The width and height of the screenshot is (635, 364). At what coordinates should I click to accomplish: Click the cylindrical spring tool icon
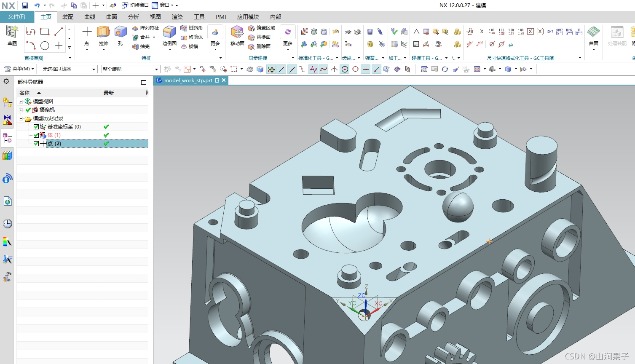(x=370, y=32)
